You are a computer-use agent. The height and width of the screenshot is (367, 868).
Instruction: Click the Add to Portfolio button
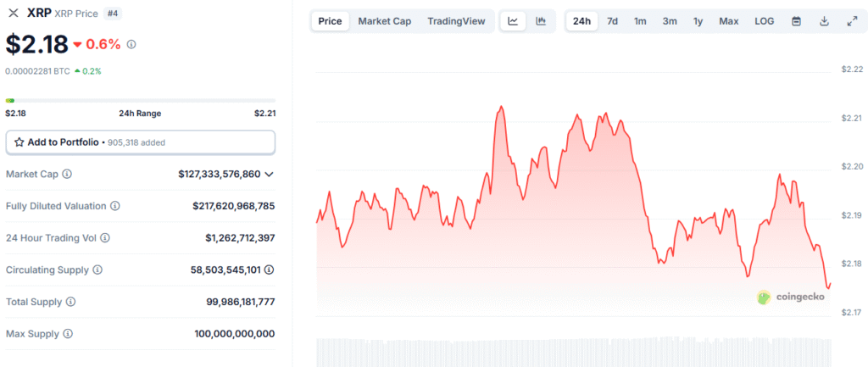coord(141,142)
